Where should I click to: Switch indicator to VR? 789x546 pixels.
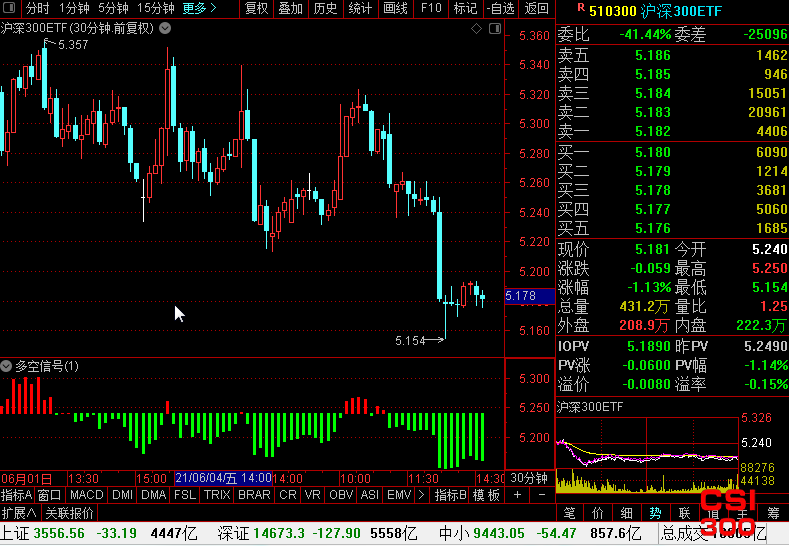click(x=312, y=495)
